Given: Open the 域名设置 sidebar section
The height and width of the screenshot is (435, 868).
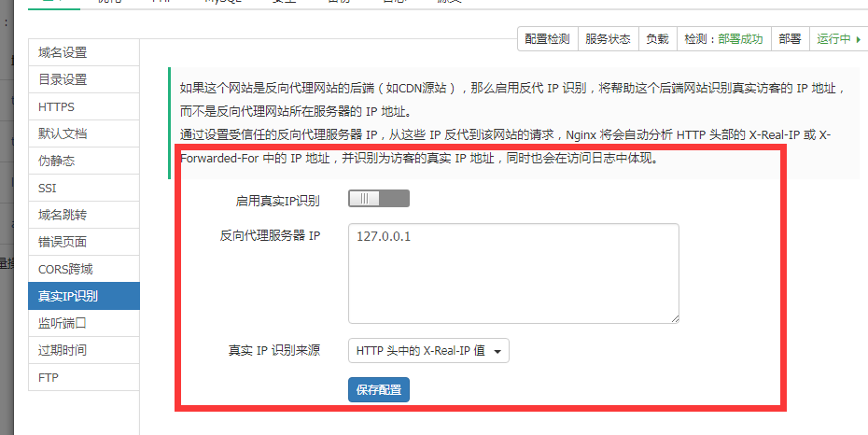Looking at the screenshot, I should point(84,53).
